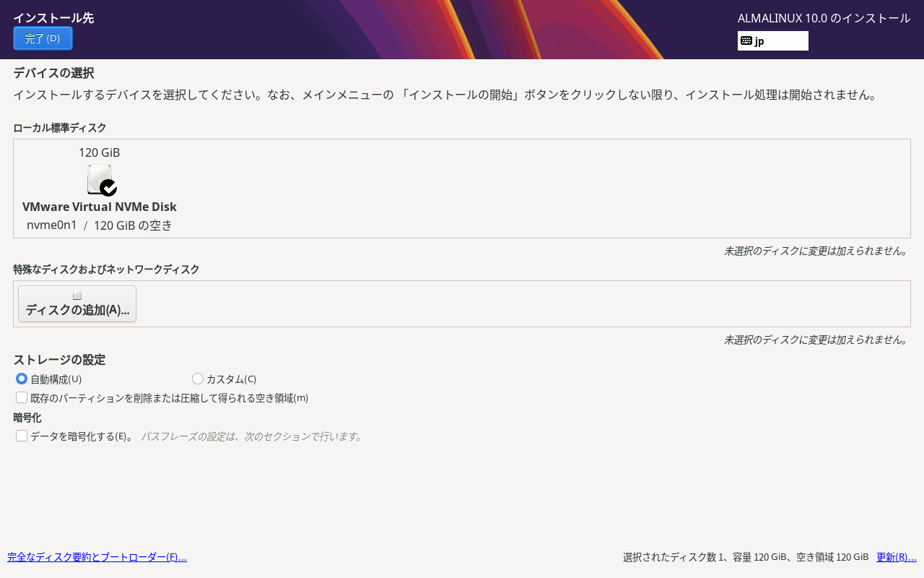
Task: Open the 完全なディスク要約とブートローダー(F)... link
Action: (97, 557)
